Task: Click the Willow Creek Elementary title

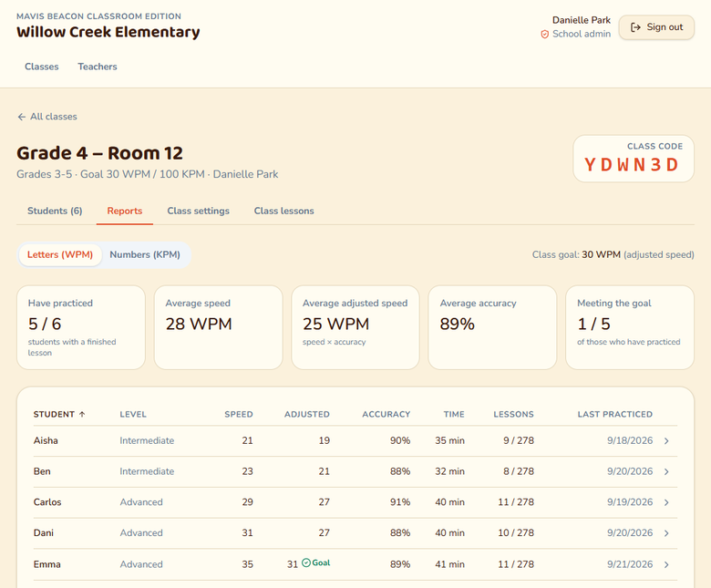Action: pos(108,32)
